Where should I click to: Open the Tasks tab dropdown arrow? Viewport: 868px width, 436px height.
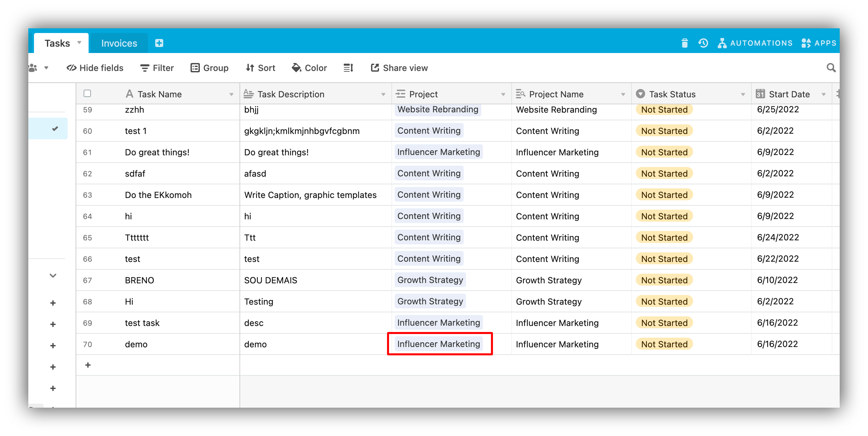coord(80,42)
